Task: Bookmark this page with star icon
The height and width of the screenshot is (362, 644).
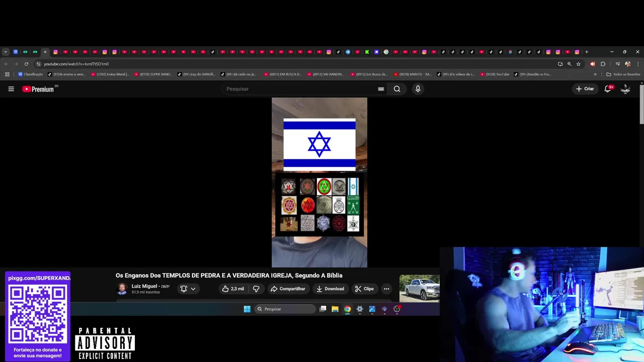Action: (x=579, y=64)
